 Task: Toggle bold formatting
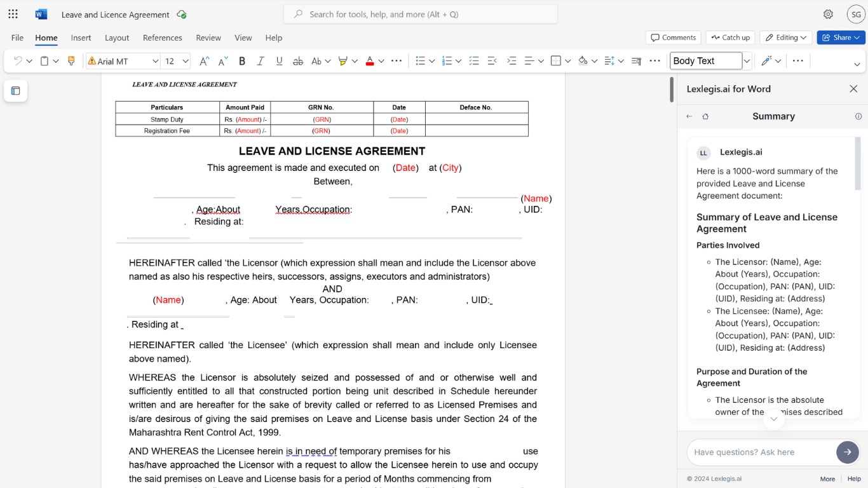click(x=241, y=61)
